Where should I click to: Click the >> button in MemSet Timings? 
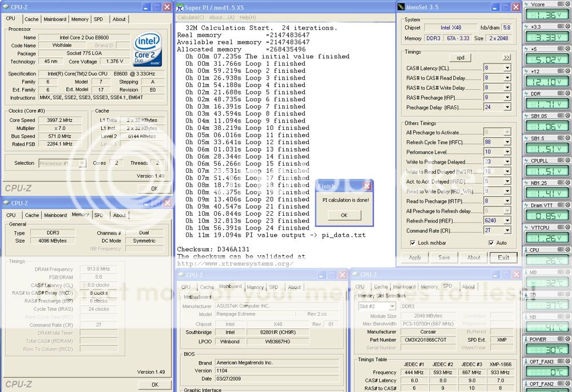(x=507, y=58)
